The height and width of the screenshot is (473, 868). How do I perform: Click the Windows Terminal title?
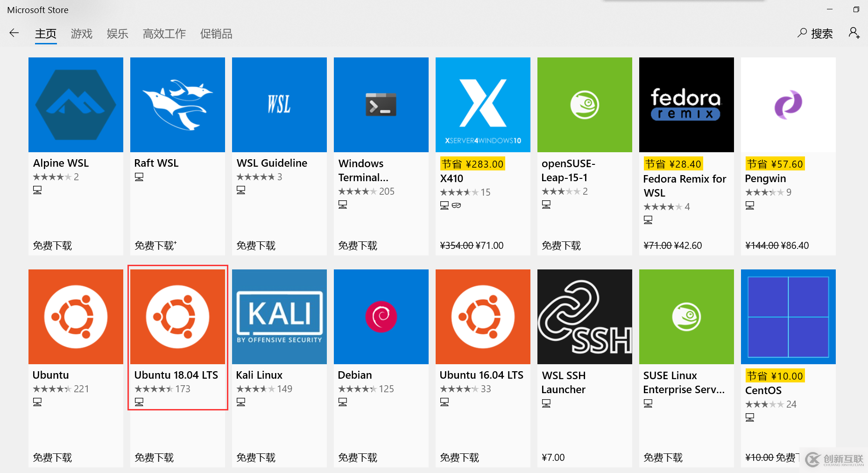[x=363, y=170]
